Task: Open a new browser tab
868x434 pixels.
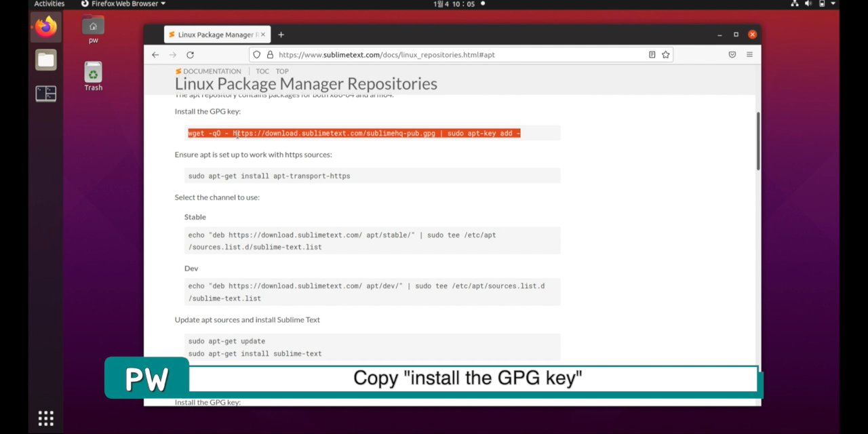Action: click(281, 35)
